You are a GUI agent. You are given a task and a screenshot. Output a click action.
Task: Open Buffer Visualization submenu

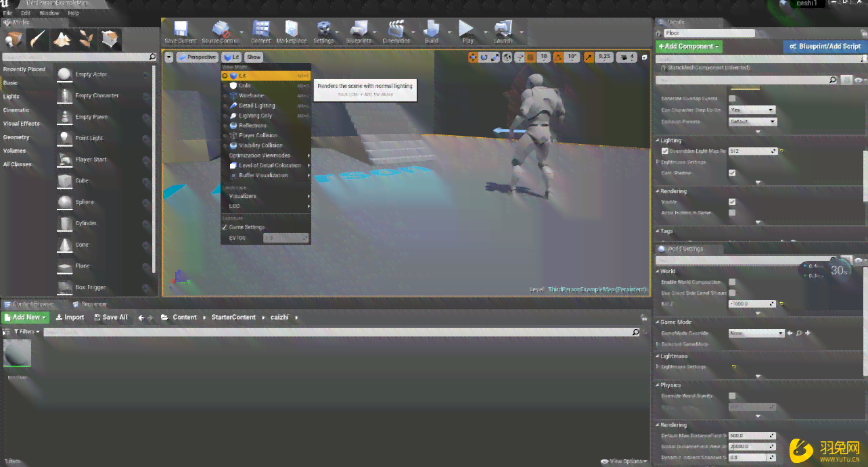[x=266, y=175]
